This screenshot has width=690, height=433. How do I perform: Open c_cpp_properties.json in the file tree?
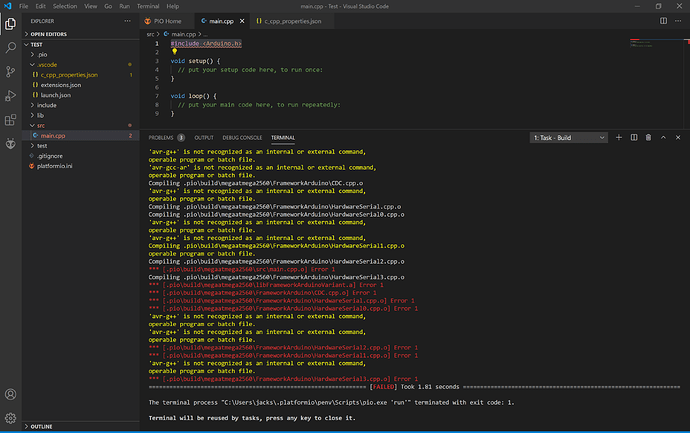coord(81,75)
